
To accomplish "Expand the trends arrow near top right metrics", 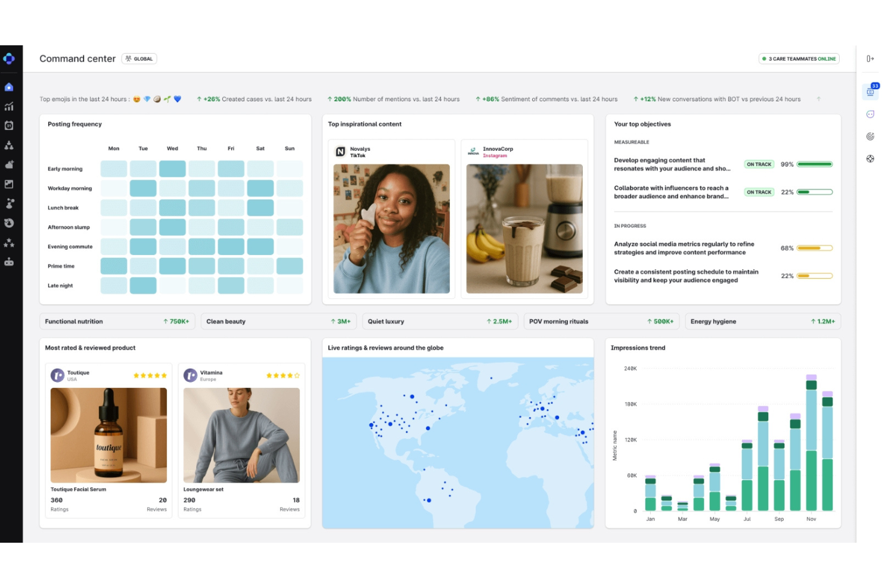I will click(x=820, y=99).
